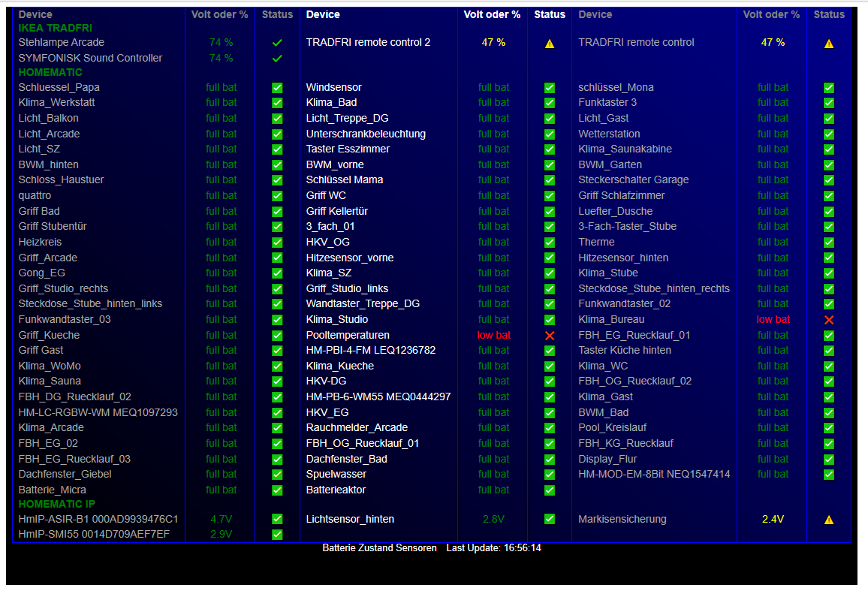Click the 47 % value for TRADFRI remote control 2
Image resolution: width=868 pixels, height=600 pixels.
[494, 42]
